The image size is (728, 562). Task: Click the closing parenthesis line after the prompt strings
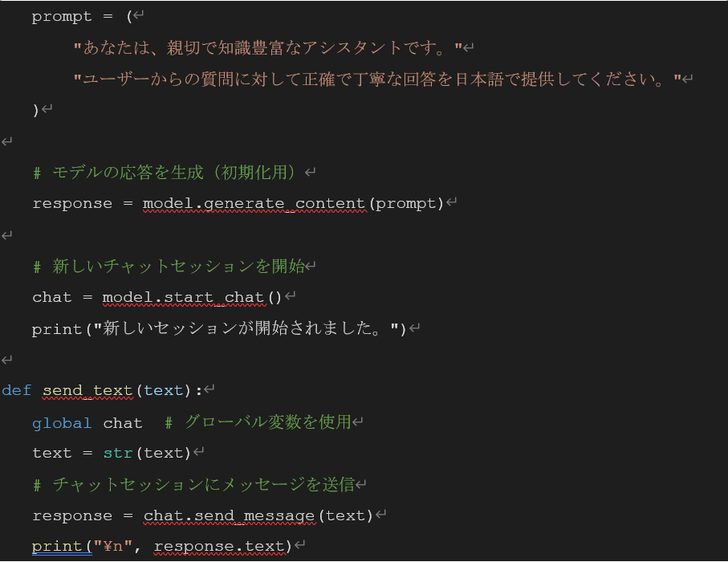coord(35,110)
